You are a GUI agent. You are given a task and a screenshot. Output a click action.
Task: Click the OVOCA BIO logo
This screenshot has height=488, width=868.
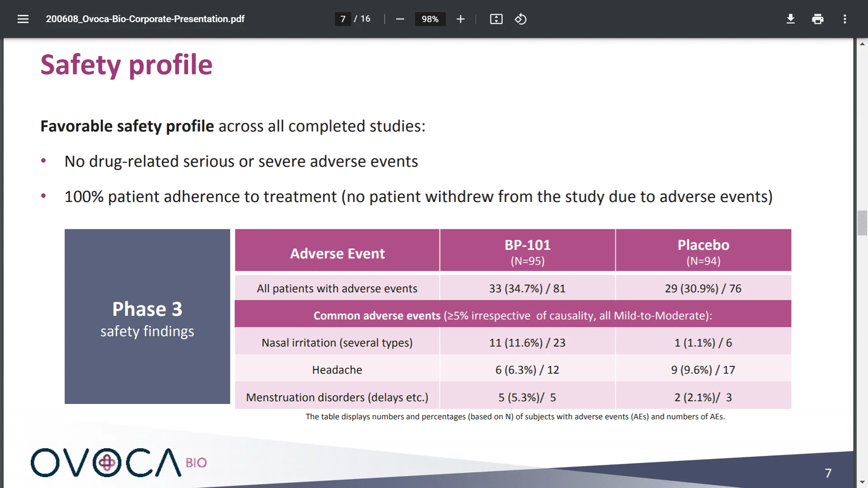pos(118,463)
